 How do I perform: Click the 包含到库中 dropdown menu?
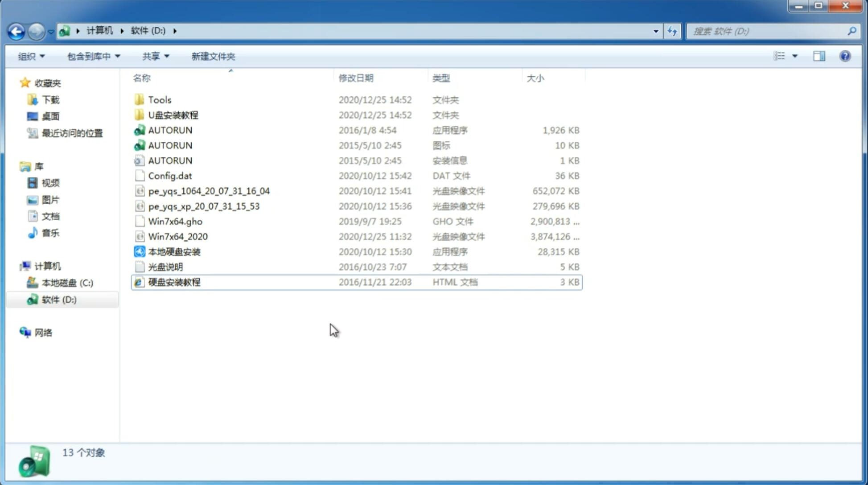click(x=92, y=55)
